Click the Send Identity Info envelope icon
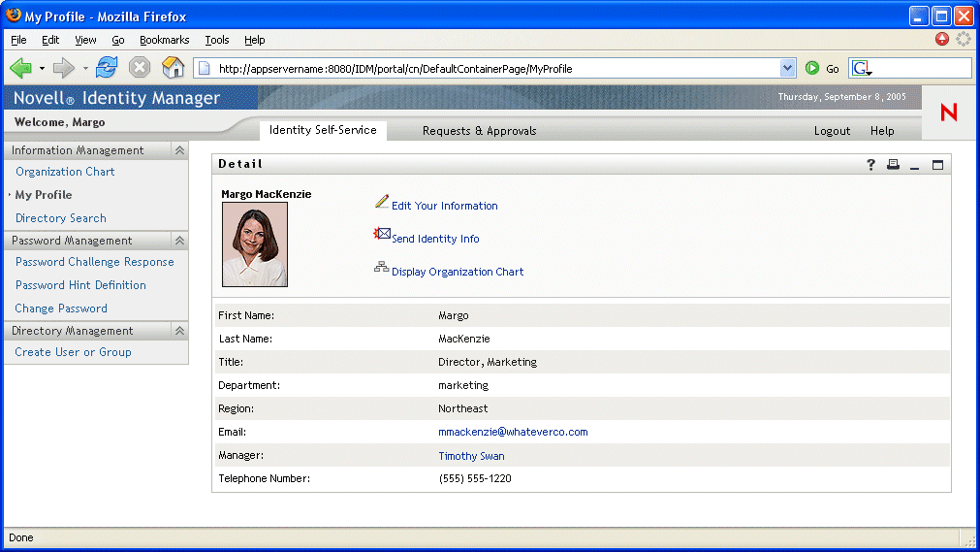This screenshot has height=552, width=980. [x=382, y=235]
